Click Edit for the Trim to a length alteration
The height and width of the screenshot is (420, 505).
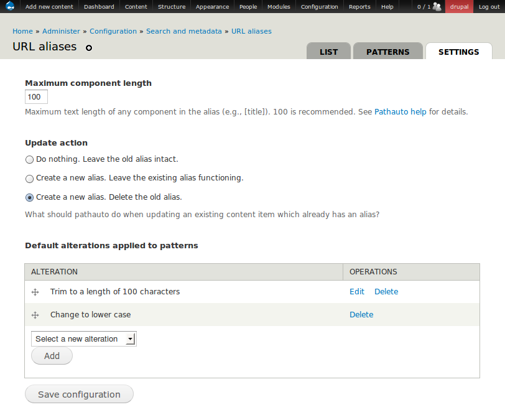point(357,292)
